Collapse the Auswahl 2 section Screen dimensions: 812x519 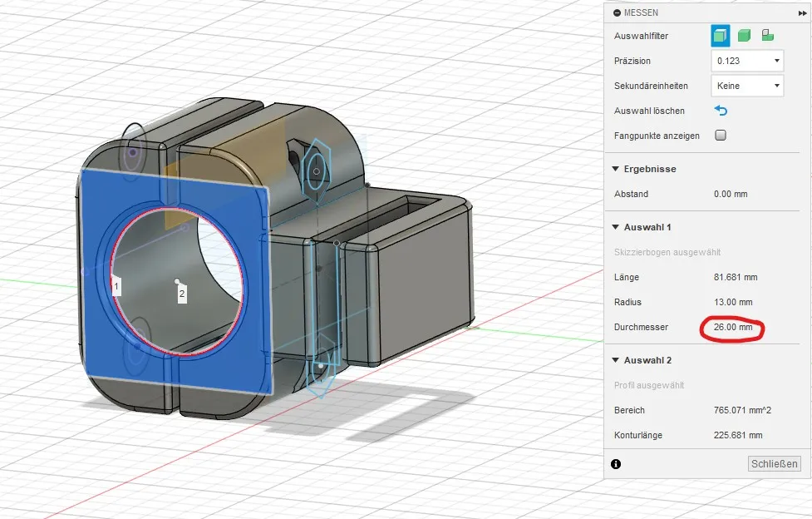[616, 360]
